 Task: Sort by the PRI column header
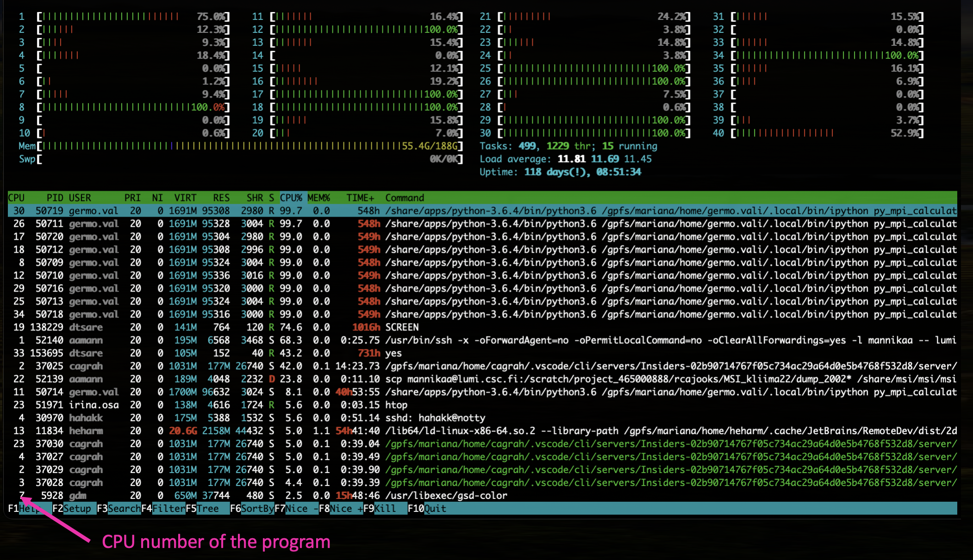pos(132,198)
